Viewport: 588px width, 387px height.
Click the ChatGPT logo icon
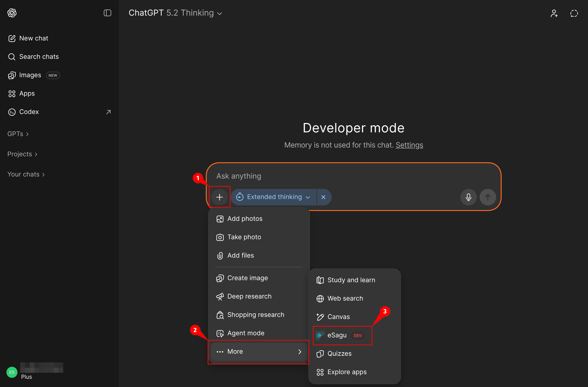click(x=12, y=13)
